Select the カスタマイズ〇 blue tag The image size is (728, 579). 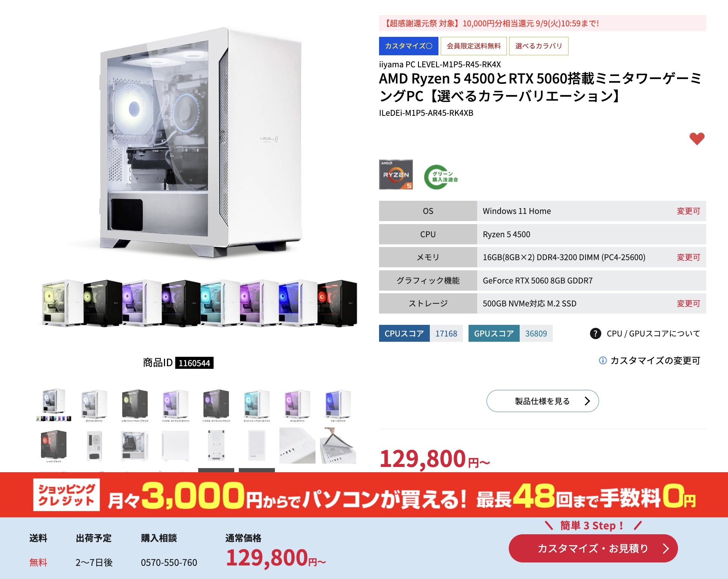[x=409, y=46]
